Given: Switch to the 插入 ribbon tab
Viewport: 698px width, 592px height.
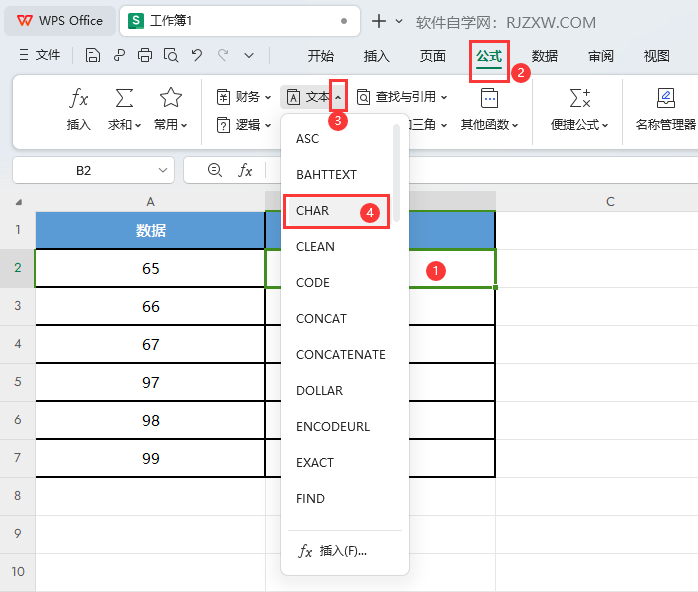Looking at the screenshot, I should (x=377, y=56).
